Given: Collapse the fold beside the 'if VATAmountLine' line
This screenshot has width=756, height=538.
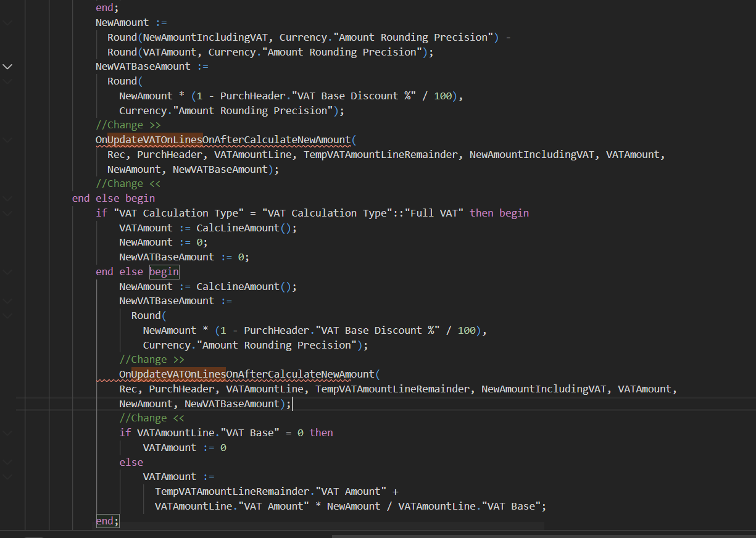Looking at the screenshot, I should (7, 432).
